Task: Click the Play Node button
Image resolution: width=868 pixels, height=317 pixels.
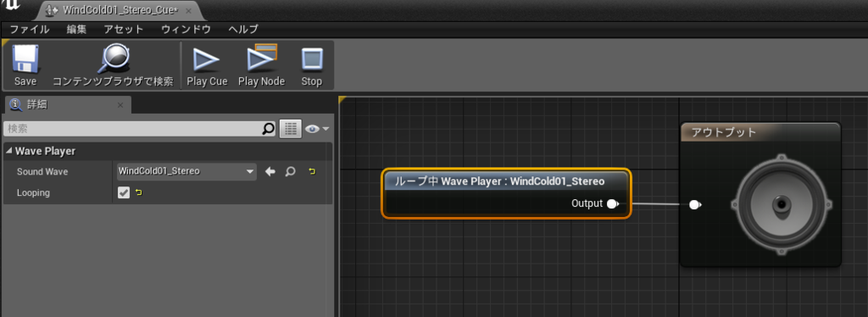Action: tap(261, 66)
